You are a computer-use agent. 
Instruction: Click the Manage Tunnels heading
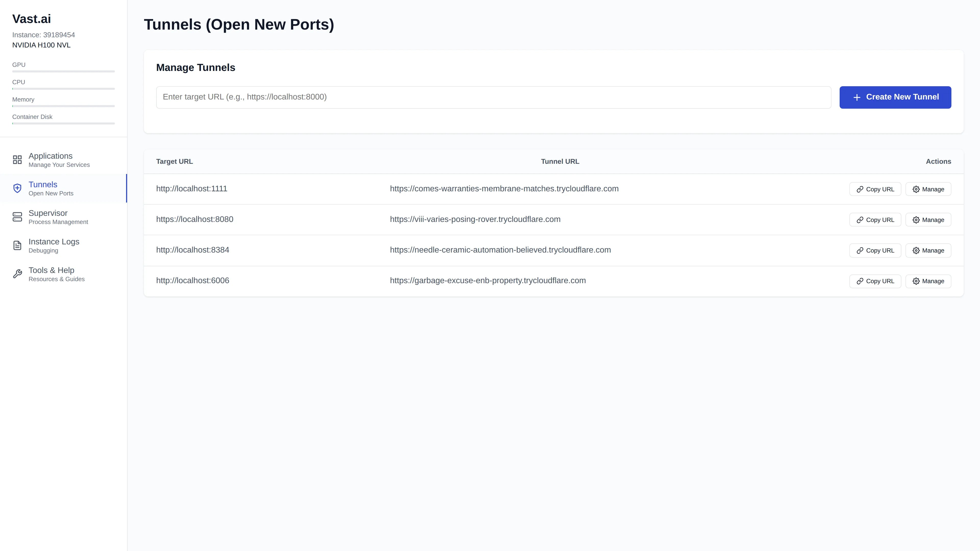[x=195, y=68]
